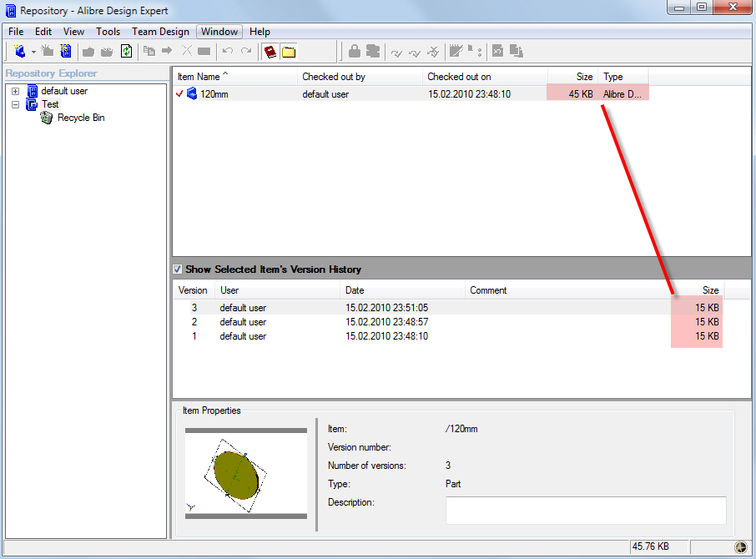
Task: Collapse the Test tree node
Action: click(15, 104)
